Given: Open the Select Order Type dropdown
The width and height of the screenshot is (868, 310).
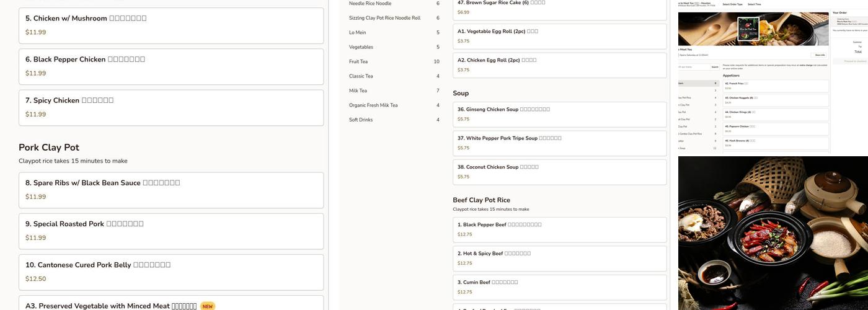Looking at the screenshot, I should (x=731, y=4).
